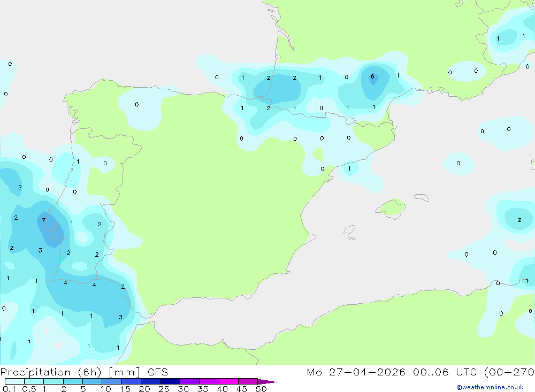Click the legend scale label '25'
The image size is (535, 392).
(x=164, y=389)
